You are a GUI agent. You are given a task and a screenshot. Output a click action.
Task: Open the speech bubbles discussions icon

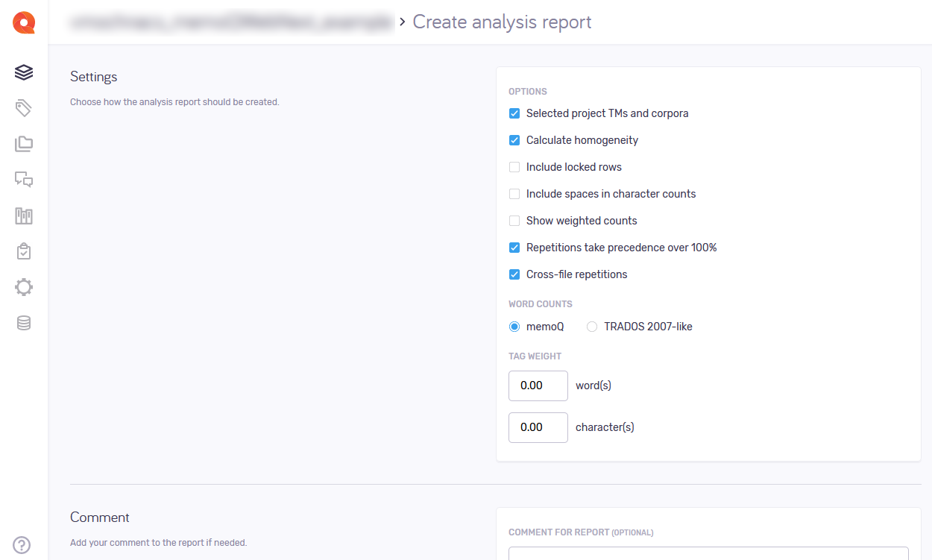24,180
